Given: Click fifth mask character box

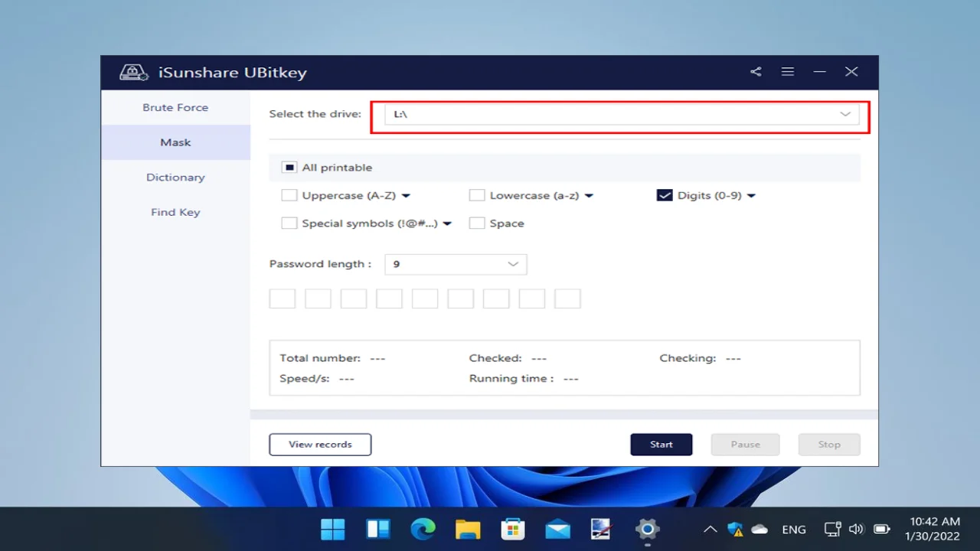Looking at the screenshot, I should [425, 298].
